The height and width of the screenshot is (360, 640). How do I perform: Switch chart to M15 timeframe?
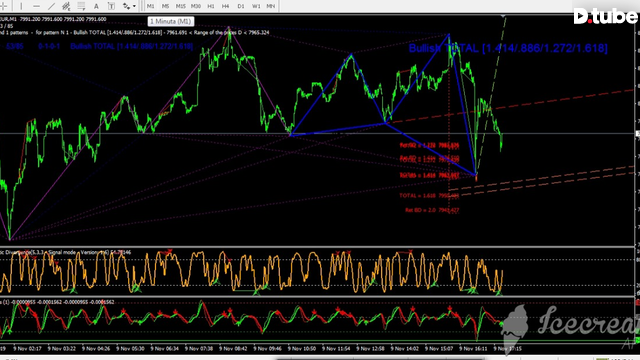180,6
